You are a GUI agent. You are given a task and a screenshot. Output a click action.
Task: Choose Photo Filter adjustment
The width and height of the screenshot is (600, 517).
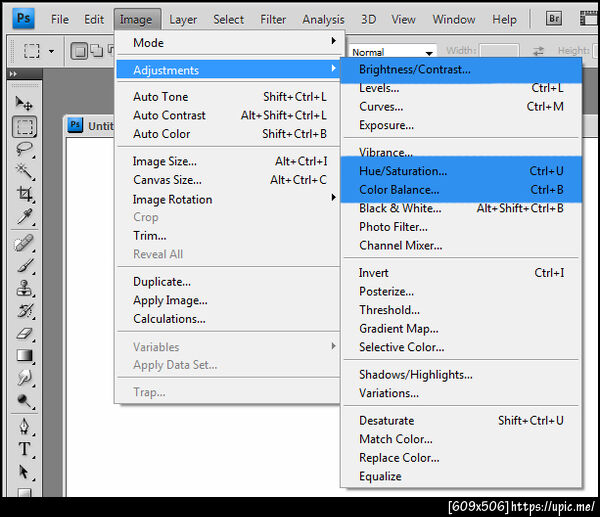tap(461, 227)
